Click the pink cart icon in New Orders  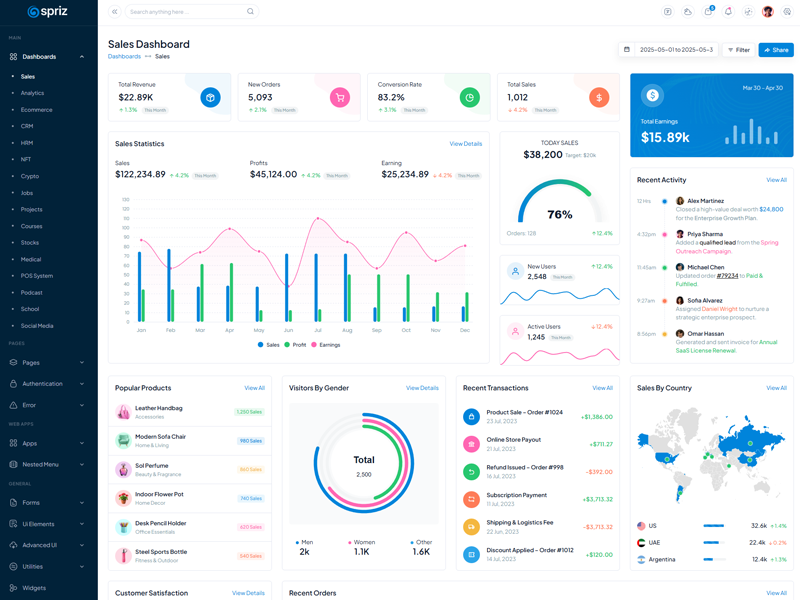click(x=340, y=97)
